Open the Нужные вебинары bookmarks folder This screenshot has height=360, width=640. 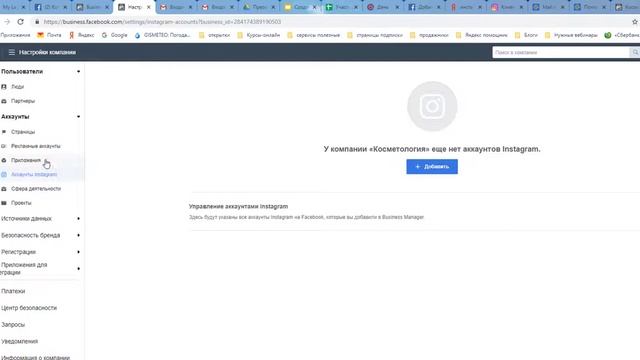pyautogui.click(x=571, y=35)
